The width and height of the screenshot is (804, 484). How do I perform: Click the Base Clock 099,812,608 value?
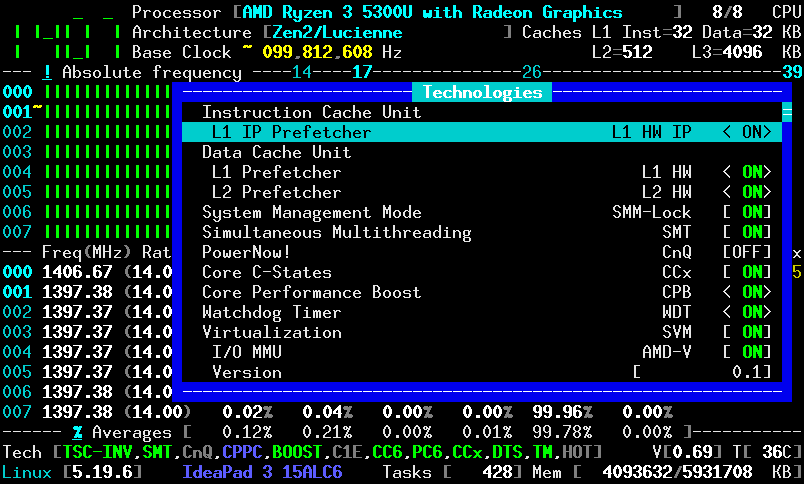pyautogui.click(x=317, y=52)
